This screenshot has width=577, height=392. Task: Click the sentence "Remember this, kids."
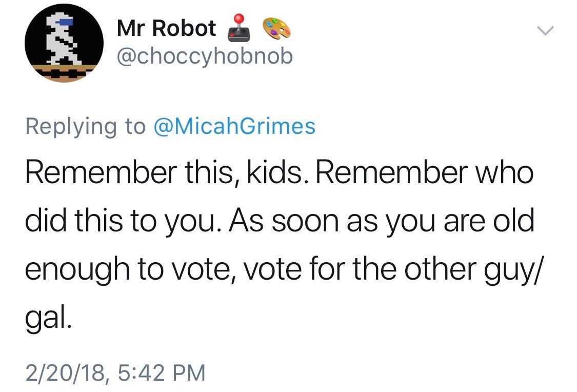165,172
